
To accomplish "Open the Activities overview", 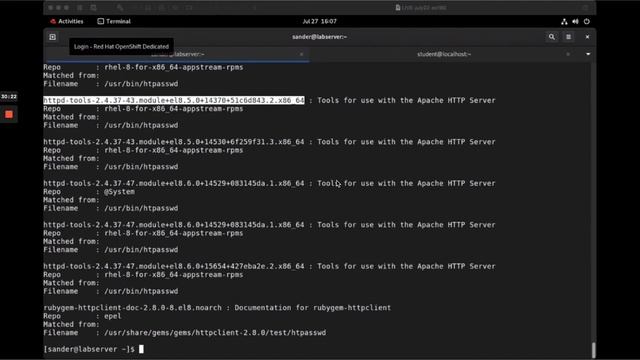I will tap(67, 21).
